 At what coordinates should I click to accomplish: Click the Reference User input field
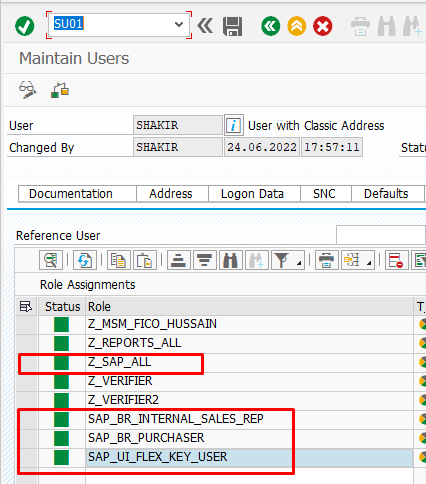coord(381,235)
